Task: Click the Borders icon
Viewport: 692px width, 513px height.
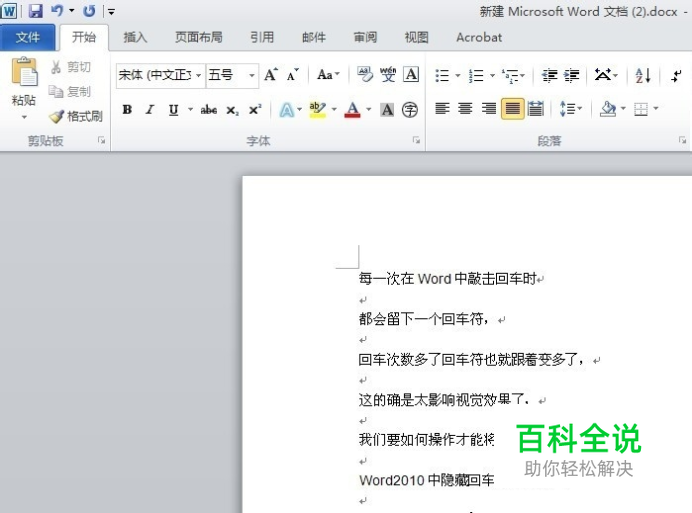Action: (x=641, y=109)
